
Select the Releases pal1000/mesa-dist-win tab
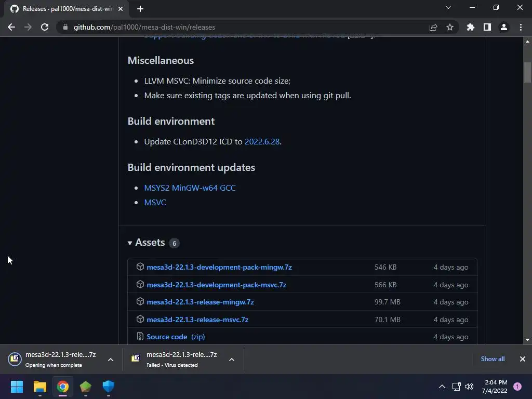[x=66, y=9]
